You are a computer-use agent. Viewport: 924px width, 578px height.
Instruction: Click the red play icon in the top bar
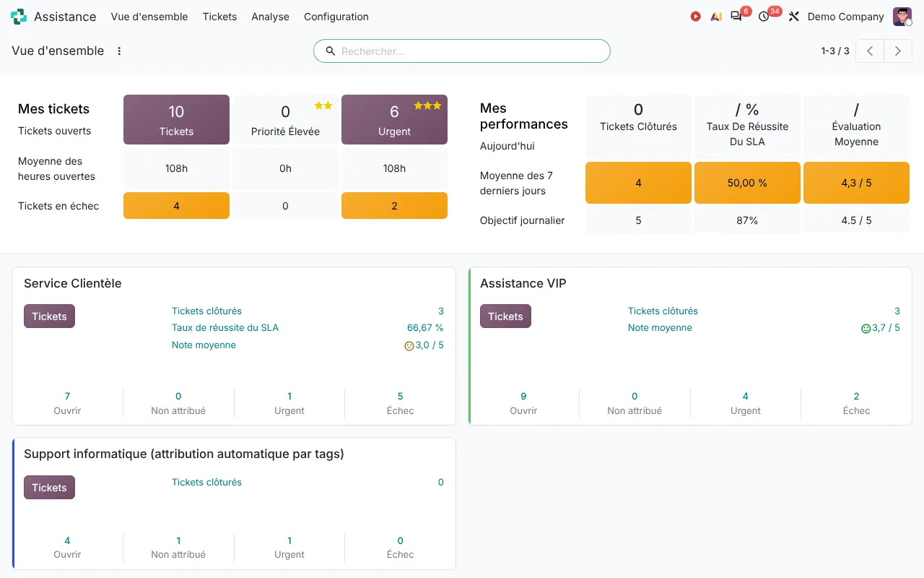click(x=695, y=17)
